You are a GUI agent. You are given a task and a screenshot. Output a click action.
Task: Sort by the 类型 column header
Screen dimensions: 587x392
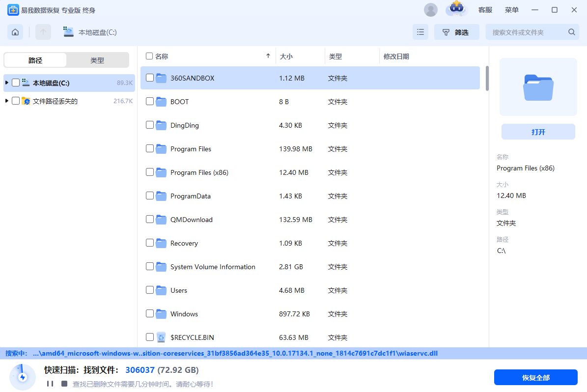335,56
